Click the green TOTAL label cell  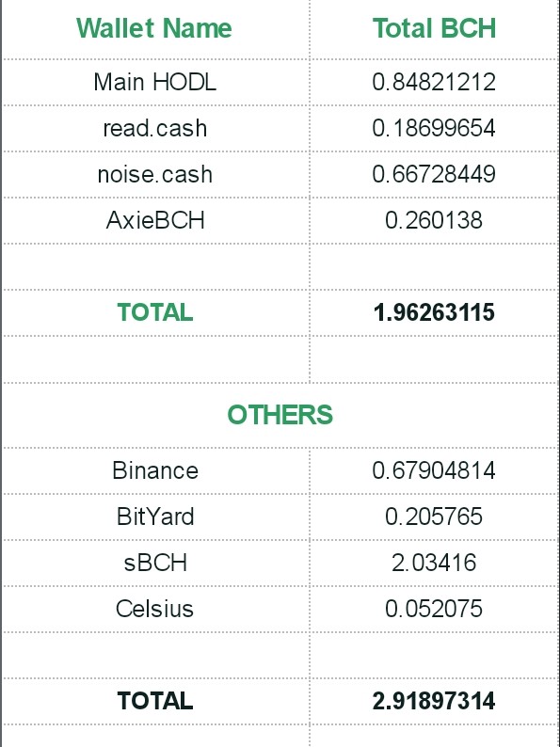point(155,312)
